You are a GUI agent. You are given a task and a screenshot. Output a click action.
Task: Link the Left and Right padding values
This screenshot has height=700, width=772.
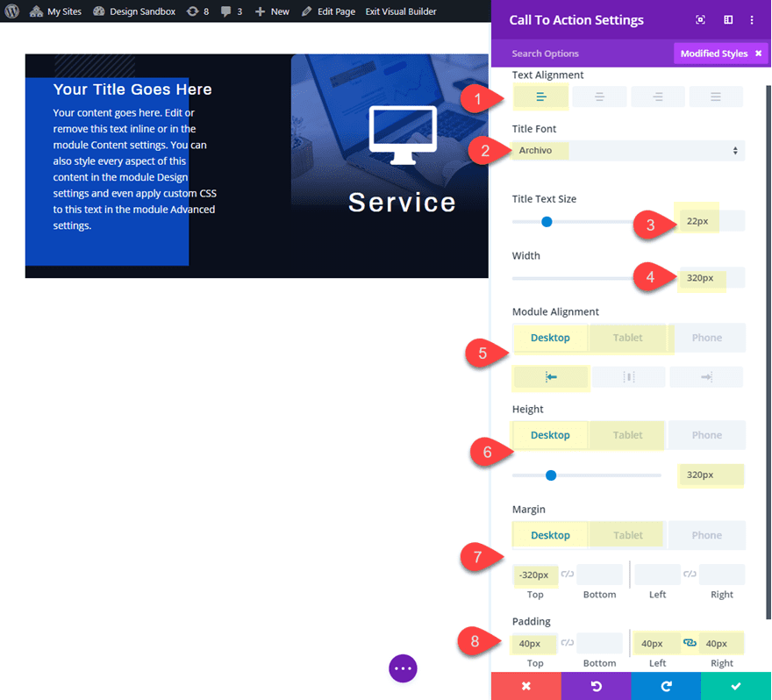(690, 643)
